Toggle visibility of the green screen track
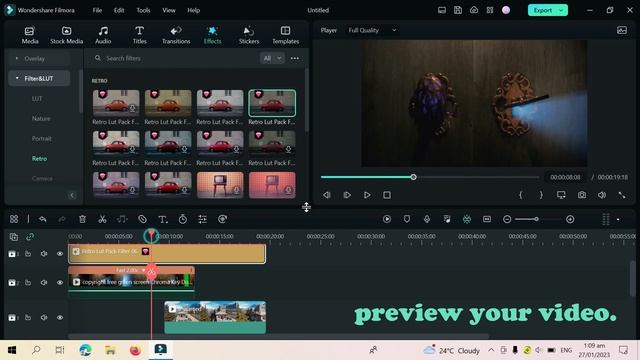 pyautogui.click(x=60, y=282)
